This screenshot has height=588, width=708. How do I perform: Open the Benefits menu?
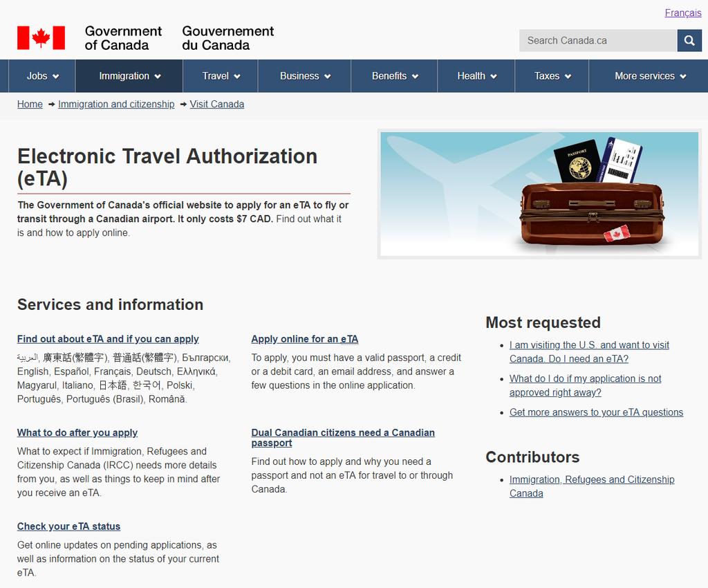tap(395, 76)
